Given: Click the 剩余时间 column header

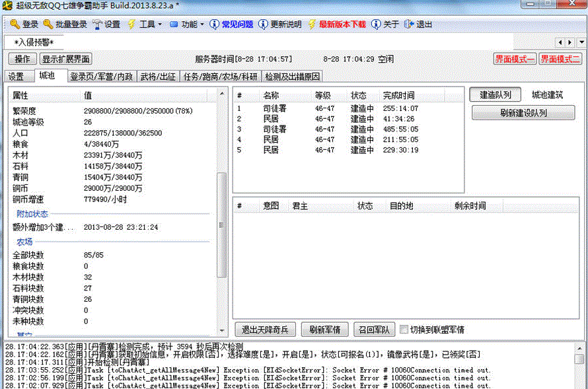Looking at the screenshot, I should click(x=476, y=206).
